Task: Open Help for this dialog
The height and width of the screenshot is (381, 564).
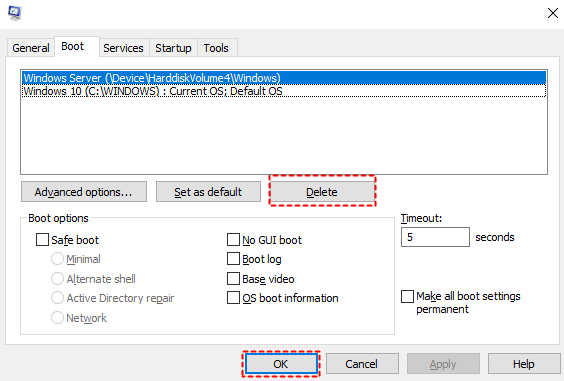Action: tap(524, 364)
